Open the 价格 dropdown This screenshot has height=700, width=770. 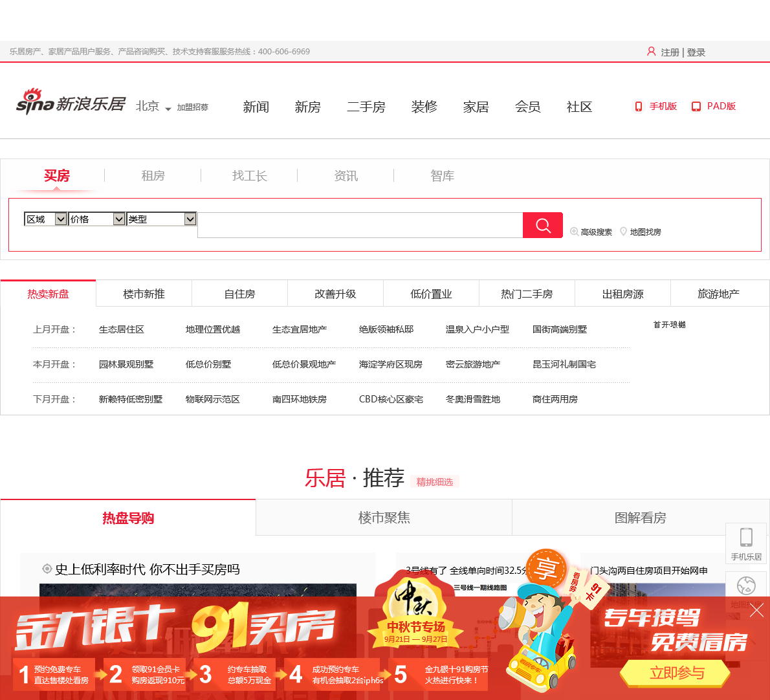pyautogui.click(x=97, y=219)
